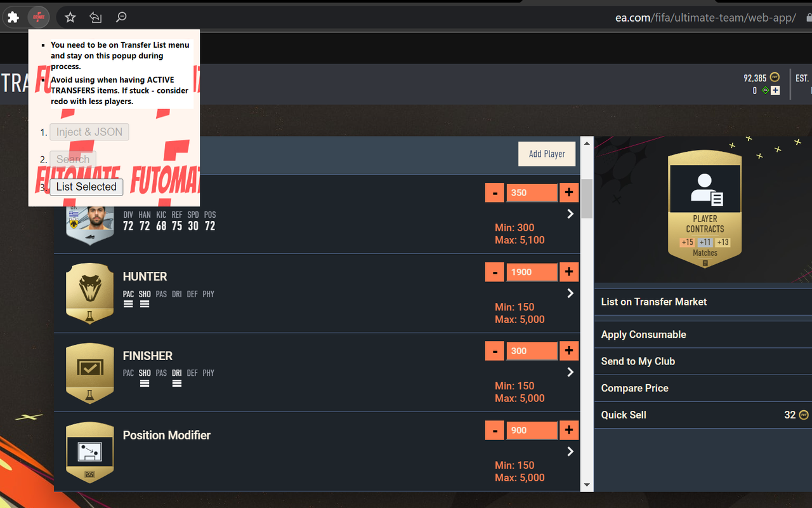The height and width of the screenshot is (508, 812).
Task: Open the zoom magnifier icon in address bar
Action: click(x=121, y=17)
